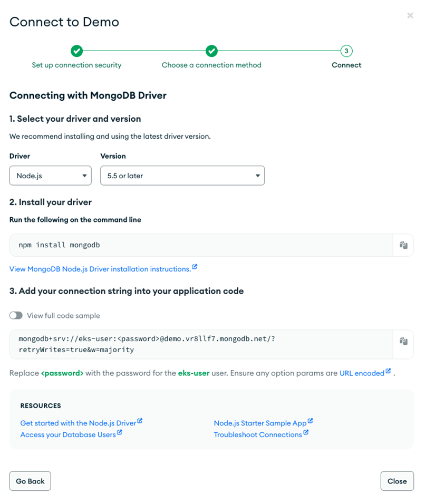Image resolution: width=425 pixels, height=504 pixels.
Task: Go back to 'Choose a connection method' step
Action: point(211,65)
